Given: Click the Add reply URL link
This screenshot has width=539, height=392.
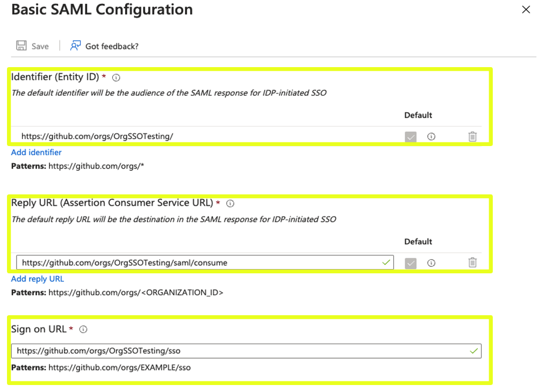Looking at the screenshot, I should click(x=38, y=279).
